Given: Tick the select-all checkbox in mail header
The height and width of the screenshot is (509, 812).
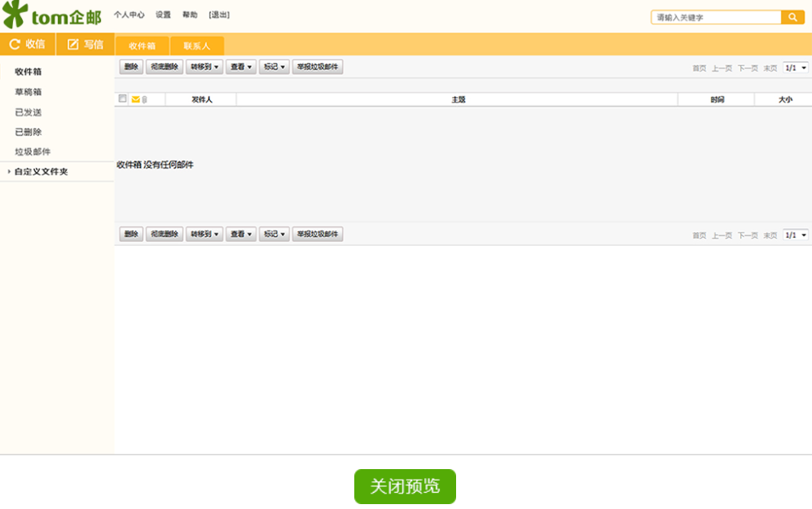Looking at the screenshot, I should tap(122, 99).
